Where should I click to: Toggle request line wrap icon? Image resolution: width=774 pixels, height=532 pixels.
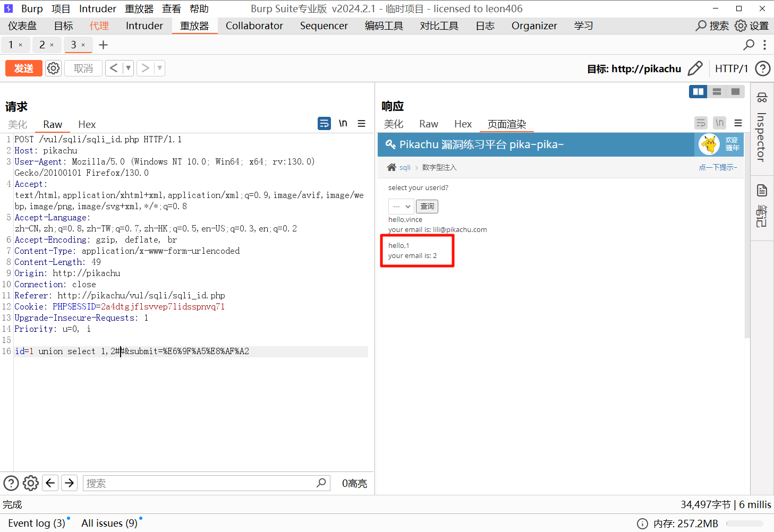tap(324, 123)
